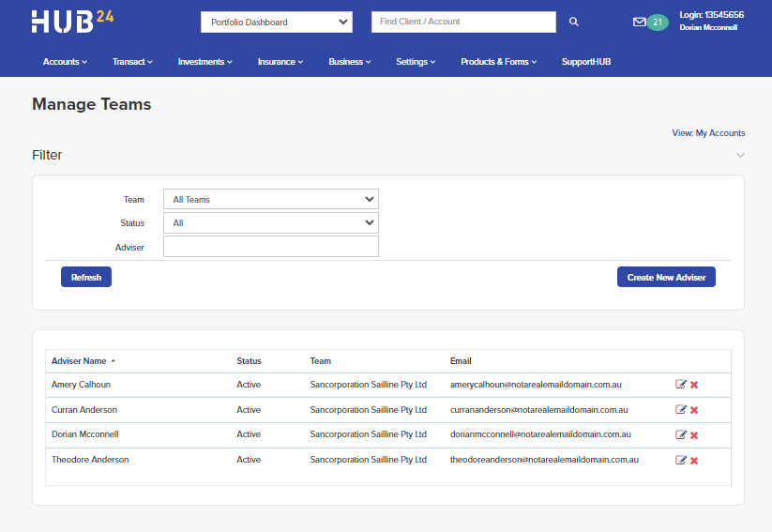Delete the Theodore Anderson adviser entry
Image resolution: width=772 pixels, height=532 pixels.
point(694,460)
